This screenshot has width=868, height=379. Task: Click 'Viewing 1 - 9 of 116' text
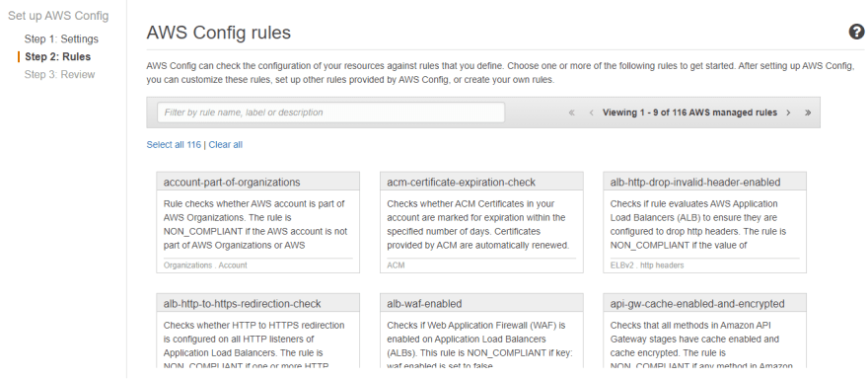coord(689,113)
